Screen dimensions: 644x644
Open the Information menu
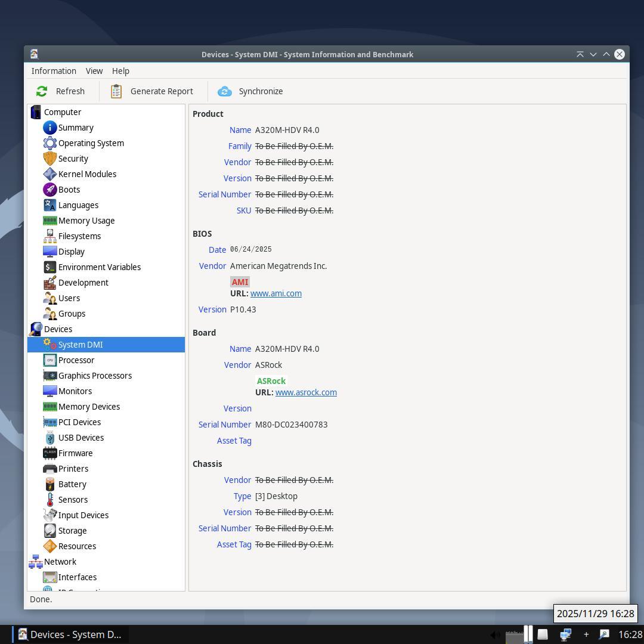(54, 71)
